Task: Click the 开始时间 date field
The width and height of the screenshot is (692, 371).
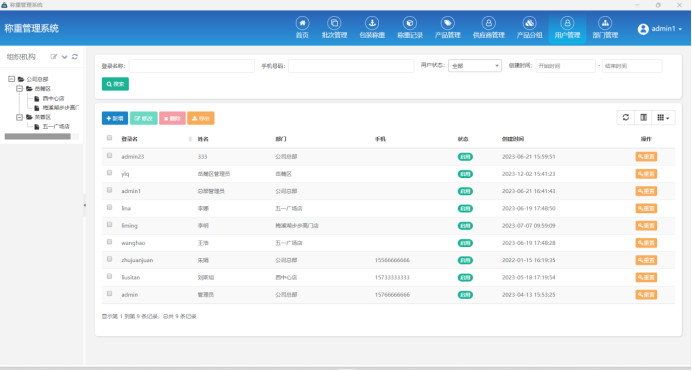Action: click(565, 66)
